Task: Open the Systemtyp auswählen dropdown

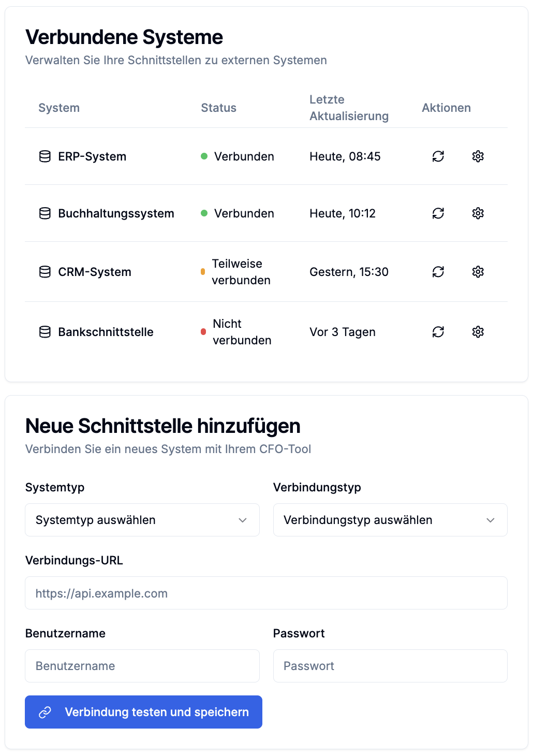Action: point(142,520)
